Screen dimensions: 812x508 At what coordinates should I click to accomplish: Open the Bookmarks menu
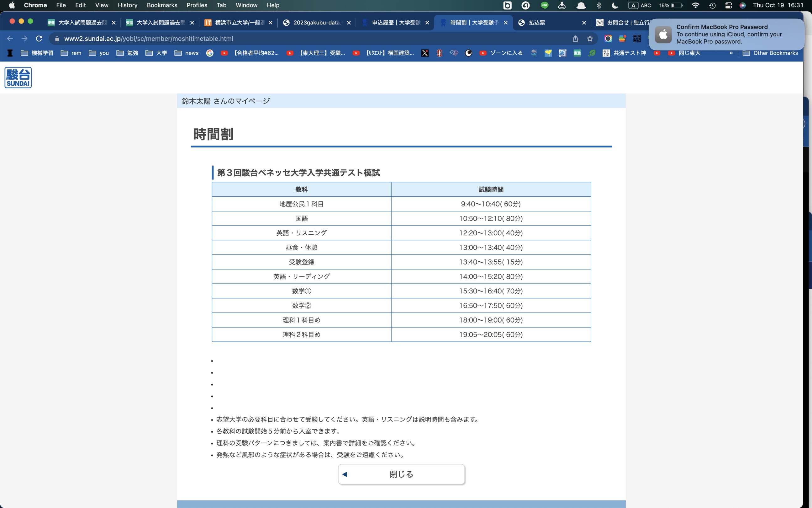[x=162, y=5]
